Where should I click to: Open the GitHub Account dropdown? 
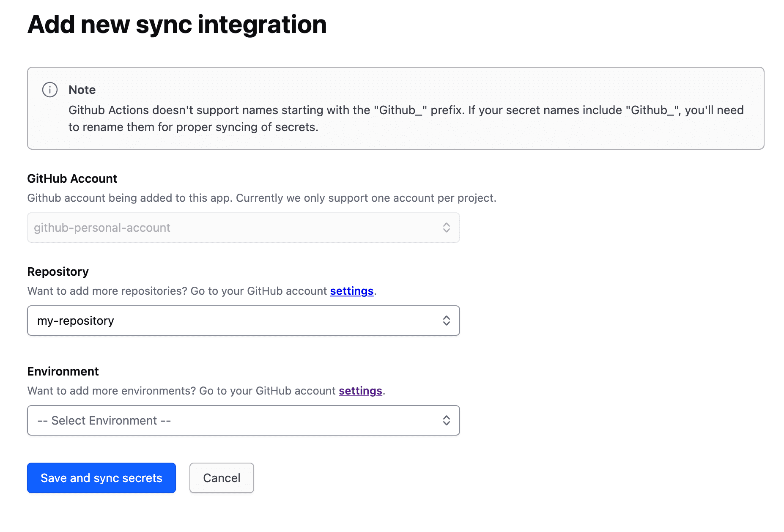244,228
